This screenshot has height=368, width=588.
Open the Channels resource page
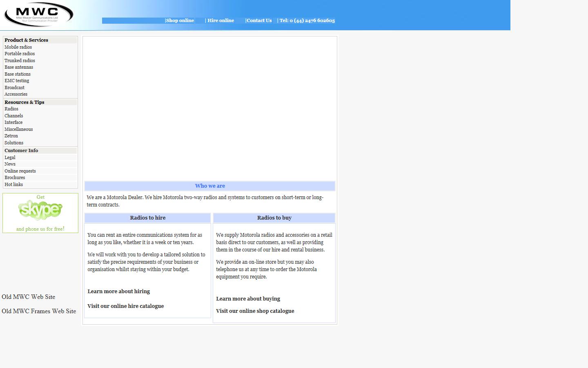13,116
